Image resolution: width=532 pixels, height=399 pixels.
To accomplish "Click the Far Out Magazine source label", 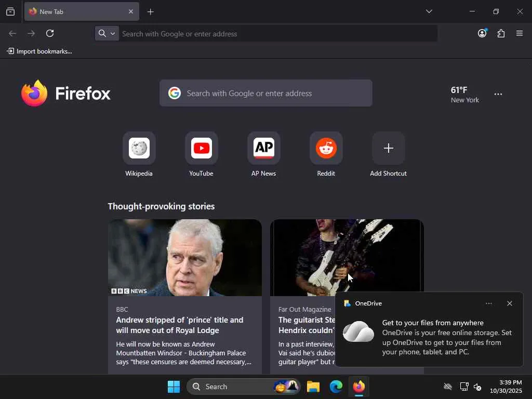I will (304, 310).
